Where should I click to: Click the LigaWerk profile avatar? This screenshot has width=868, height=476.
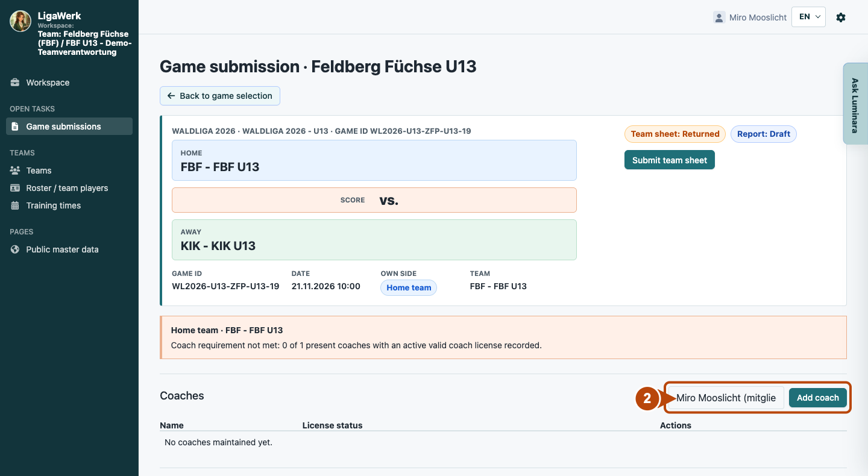point(20,20)
